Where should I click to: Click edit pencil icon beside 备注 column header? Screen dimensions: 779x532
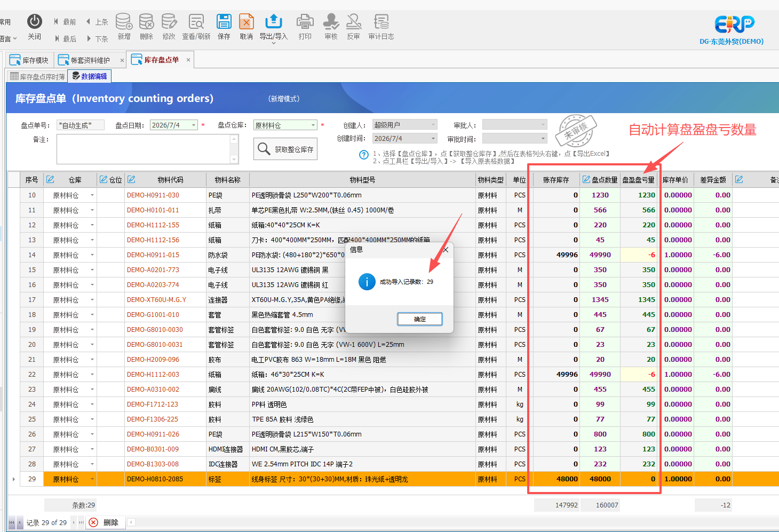[739, 179]
